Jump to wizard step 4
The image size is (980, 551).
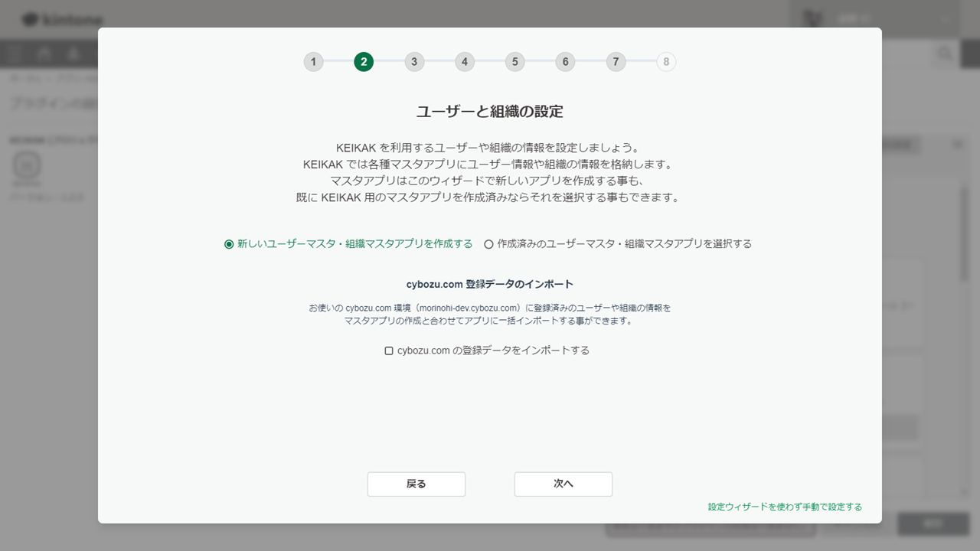click(x=465, y=62)
